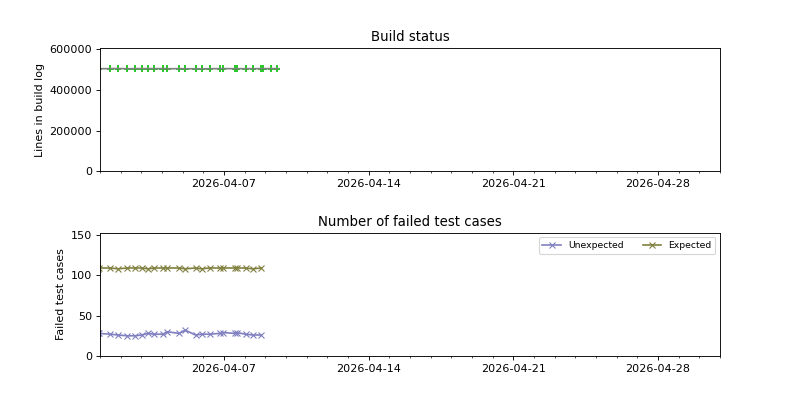Click 2026-04-14 date under Build status chart
The width and height of the screenshot is (800, 400).
[x=369, y=184]
